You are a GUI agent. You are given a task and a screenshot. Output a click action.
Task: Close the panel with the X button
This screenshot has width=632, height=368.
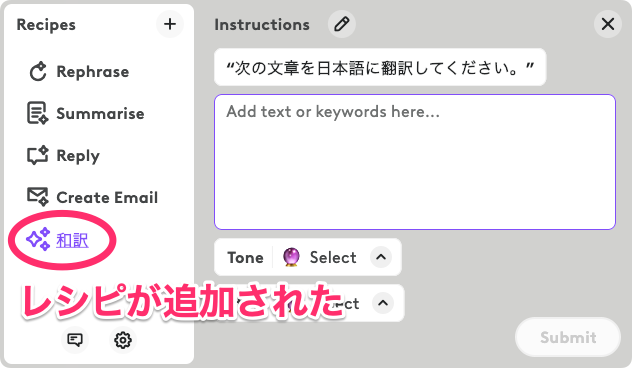coord(607,24)
